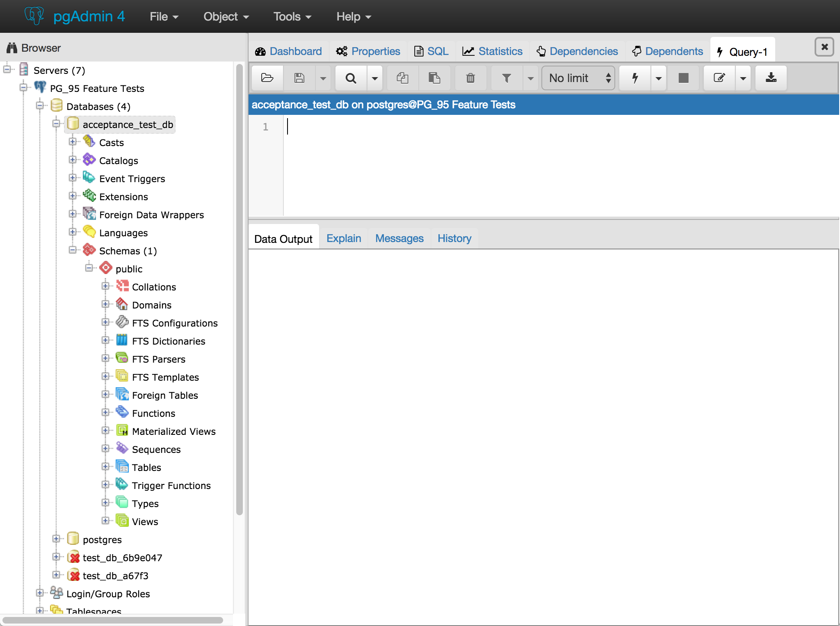
Task: Select test_db_6b9e047 database in tree
Action: (122, 557)
